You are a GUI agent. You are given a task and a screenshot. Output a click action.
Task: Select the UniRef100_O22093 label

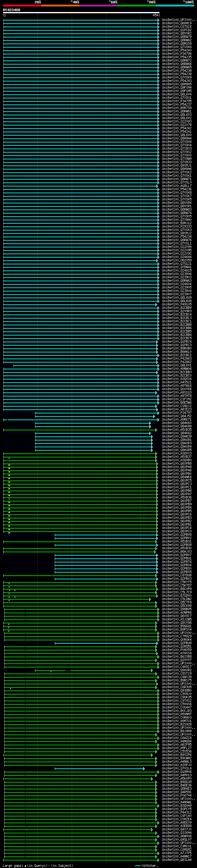[176, 121]
